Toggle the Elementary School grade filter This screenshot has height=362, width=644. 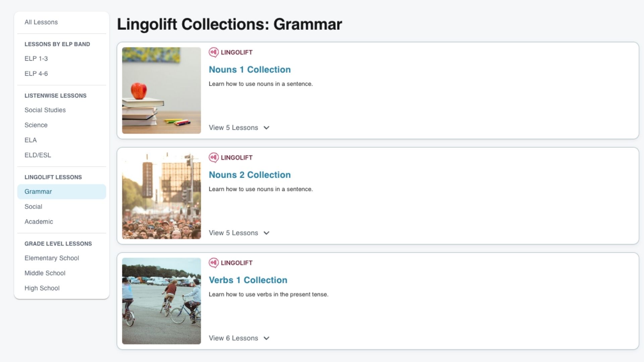click(52, 258)
